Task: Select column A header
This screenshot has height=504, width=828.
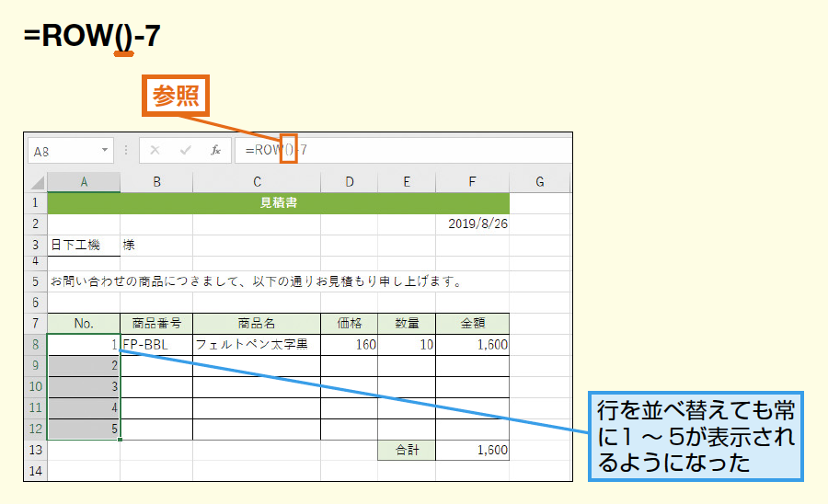Action: point(84,183)
